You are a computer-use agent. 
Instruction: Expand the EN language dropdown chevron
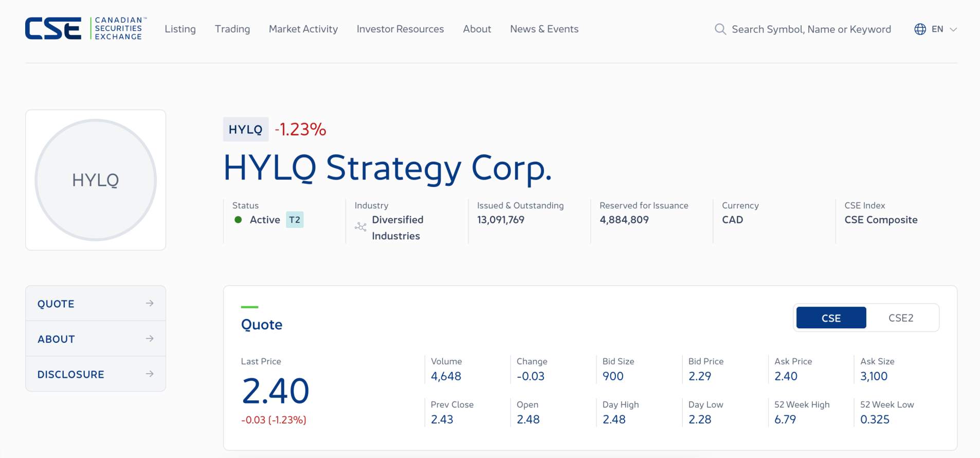(953, 29)
